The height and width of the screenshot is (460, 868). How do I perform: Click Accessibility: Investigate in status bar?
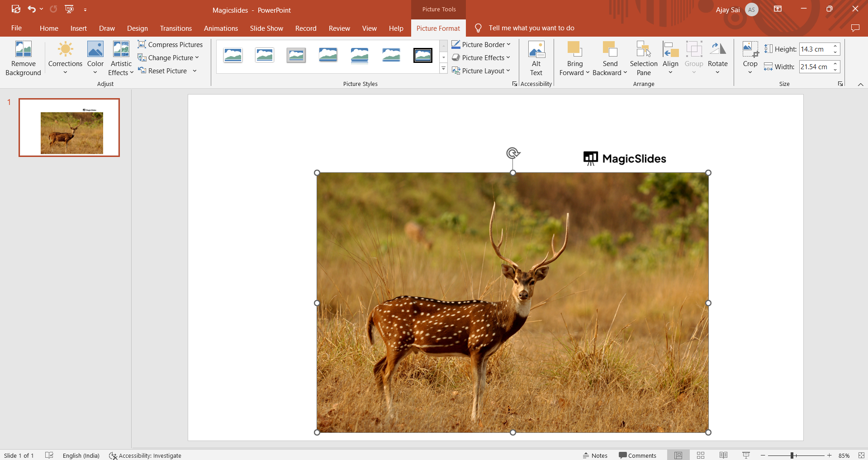pyautogui.click(x=145, y=455)
